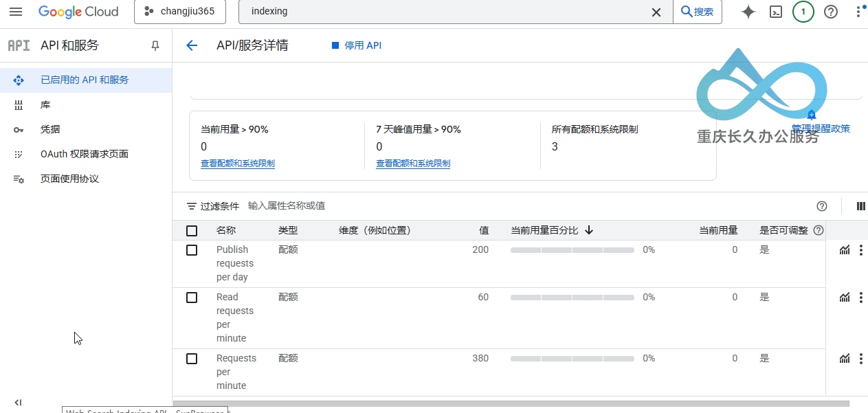868x413 pixels.
Task: Click the 所有配额和系统限制 count 3
Action: click(555, 146)
